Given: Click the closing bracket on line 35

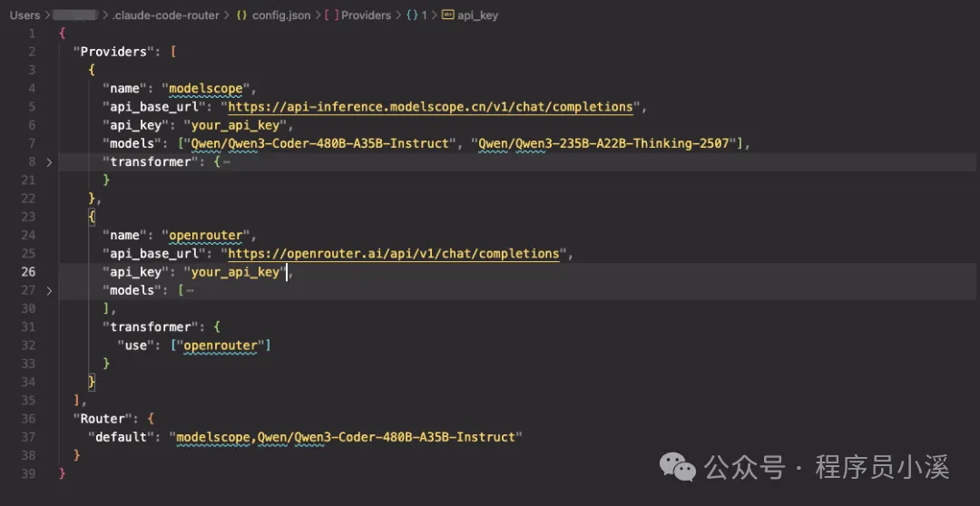Looking at the screenshot, I should (77, 401).
